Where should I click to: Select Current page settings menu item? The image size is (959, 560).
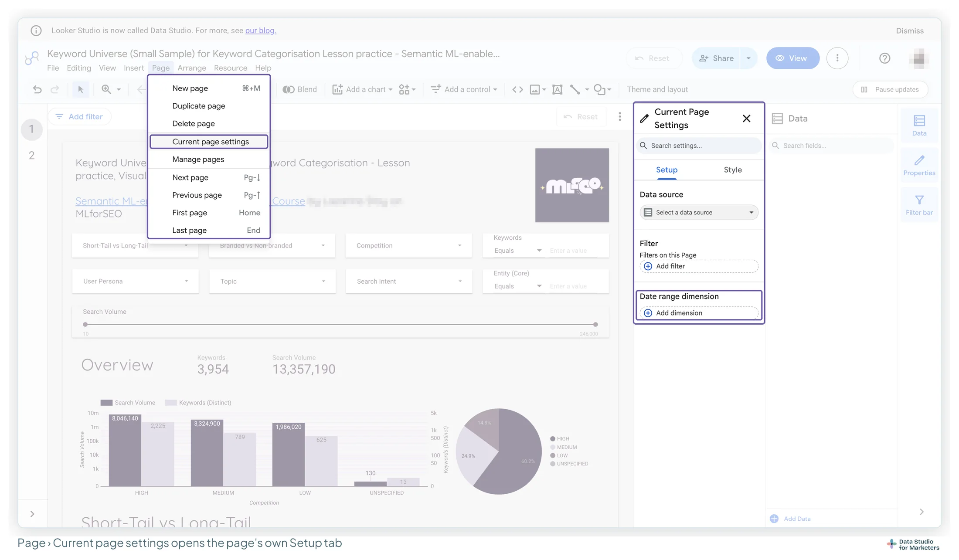pos(209,142)
